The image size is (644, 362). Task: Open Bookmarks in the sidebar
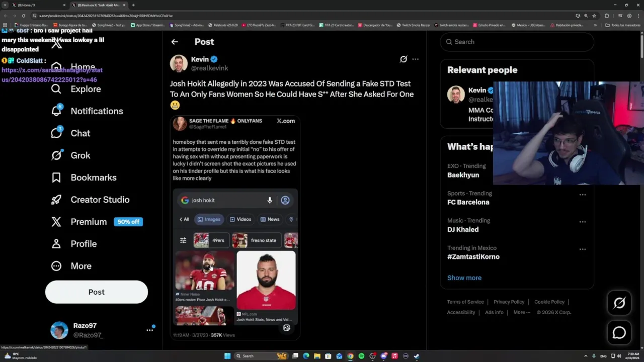[x=84, y=177]
